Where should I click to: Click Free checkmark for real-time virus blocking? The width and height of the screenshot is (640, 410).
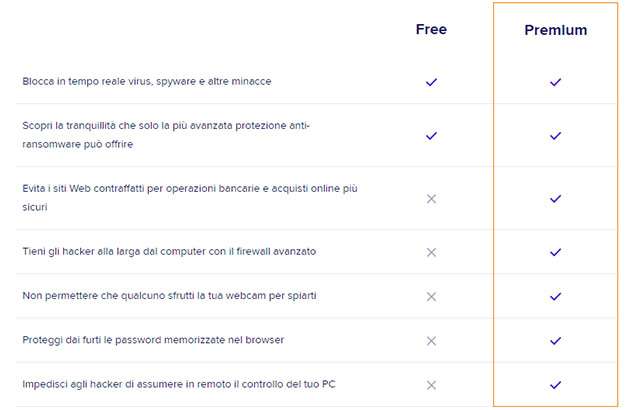pyautogui.click(x=431, y=81)
